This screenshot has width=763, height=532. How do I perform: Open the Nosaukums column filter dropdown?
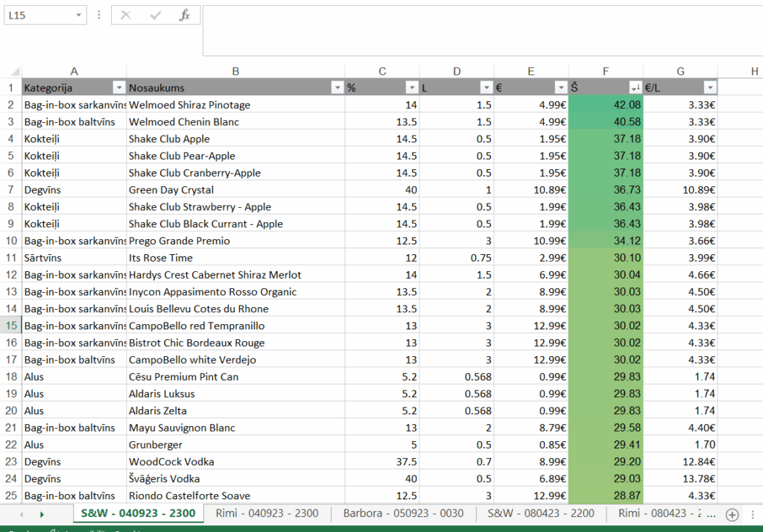338,88
